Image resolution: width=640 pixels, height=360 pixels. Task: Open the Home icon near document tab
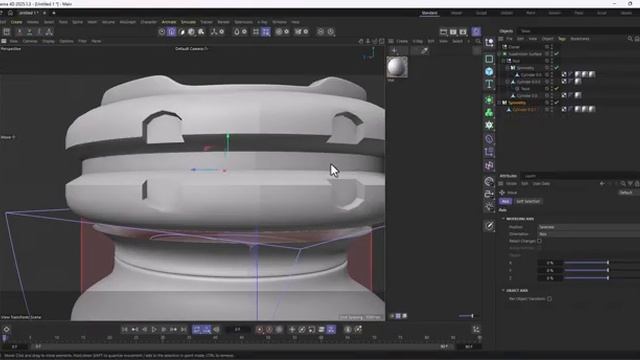point(10,13)
